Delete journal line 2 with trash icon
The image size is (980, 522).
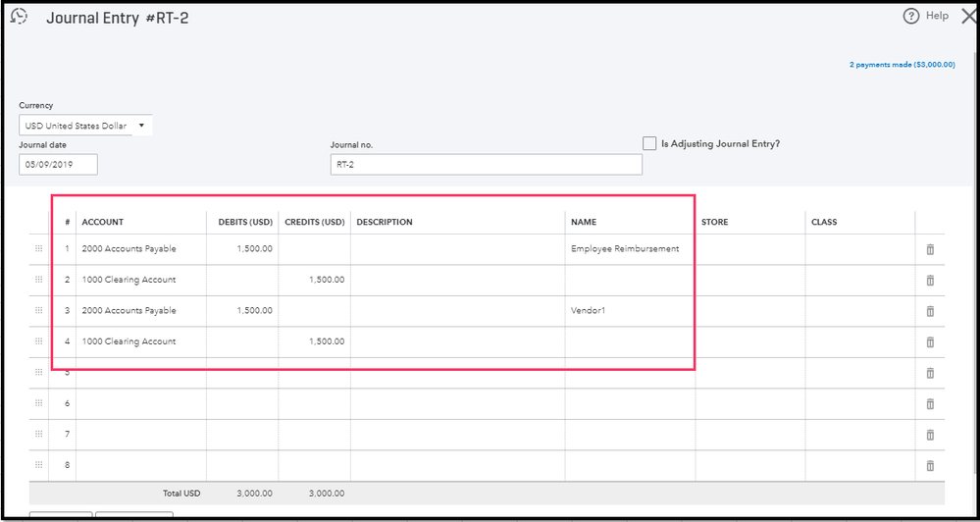930,281
